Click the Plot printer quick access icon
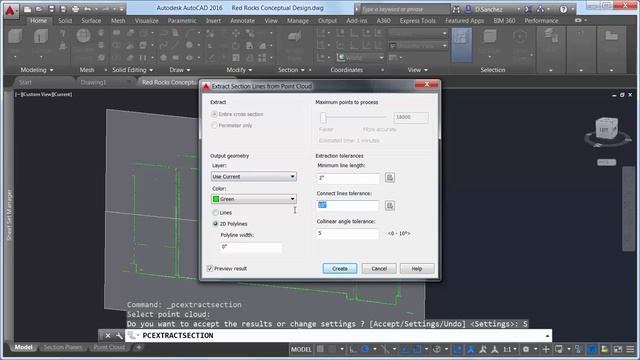This screenshot has width=640, height=360. [x=76, y=9]
